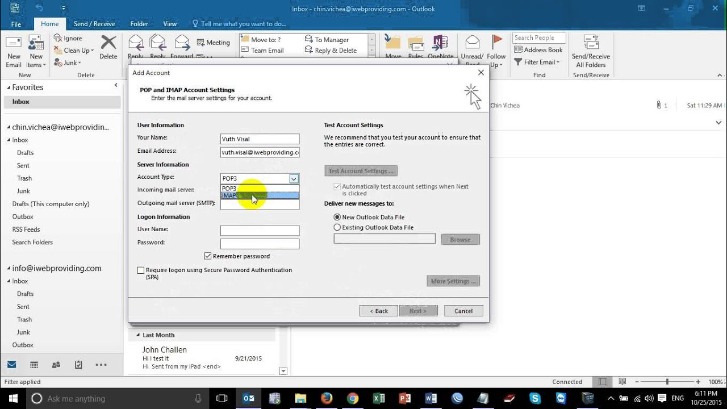The height and width of the screenshot is (409, 727).
Task: Click the Back button in Add Account dialog
Action: 377,311
